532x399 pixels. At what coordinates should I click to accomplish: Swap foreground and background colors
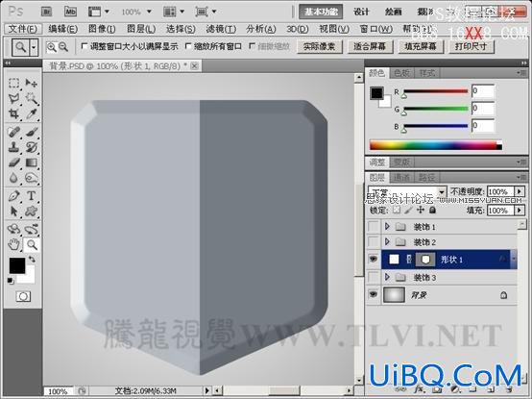pyautogui.click(x=33, y=259)
